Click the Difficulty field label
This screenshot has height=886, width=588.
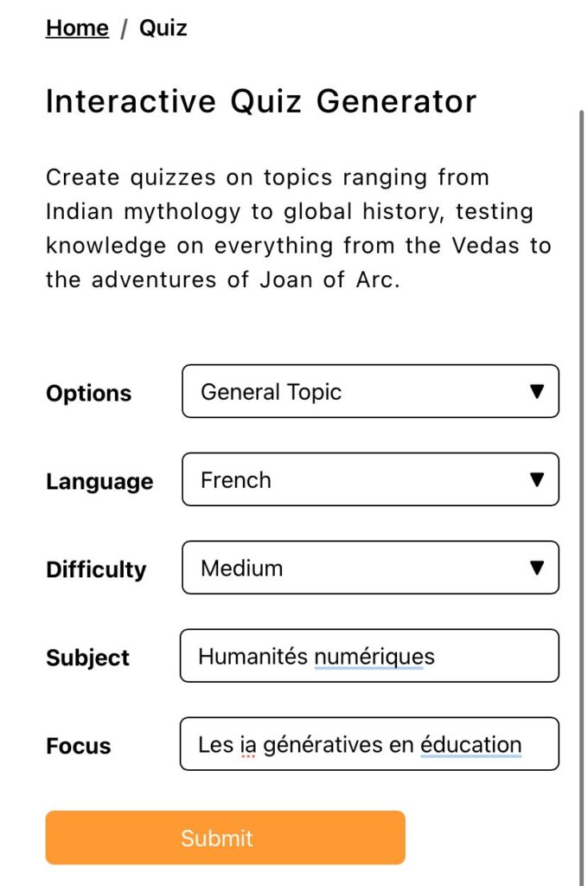pyautogui.click(x=96, y=569)
